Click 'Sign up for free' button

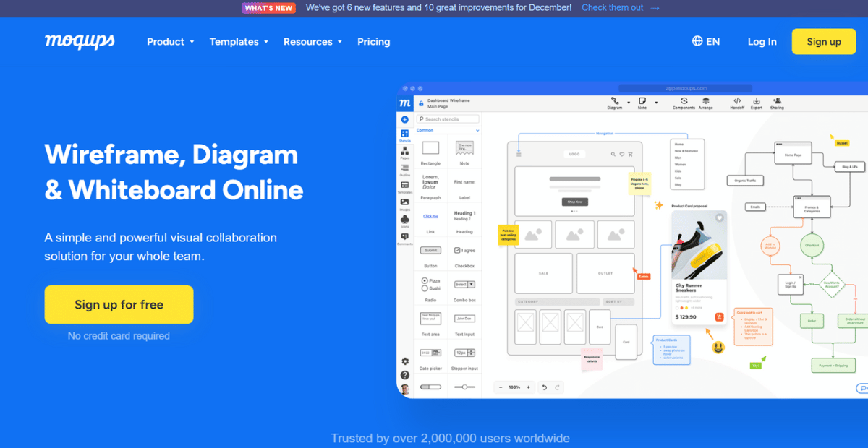coord(119,305)
